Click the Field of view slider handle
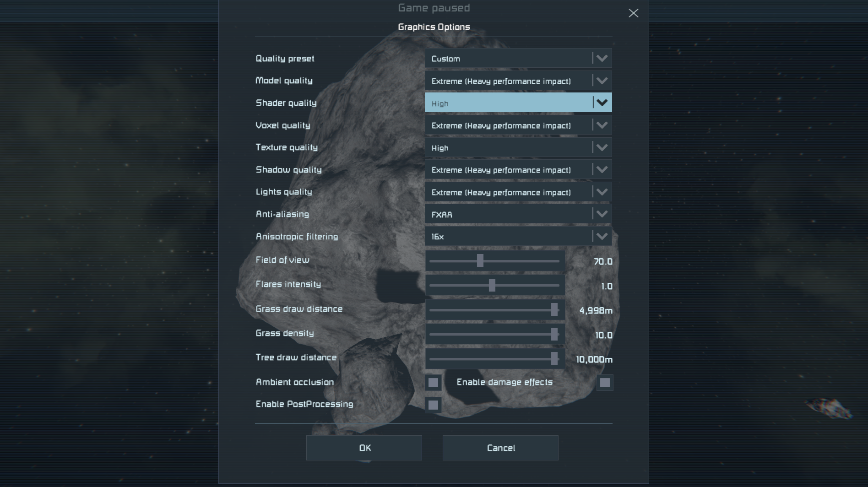The height and width of the screenshot is (487, 868). click(x=480, y=261)
